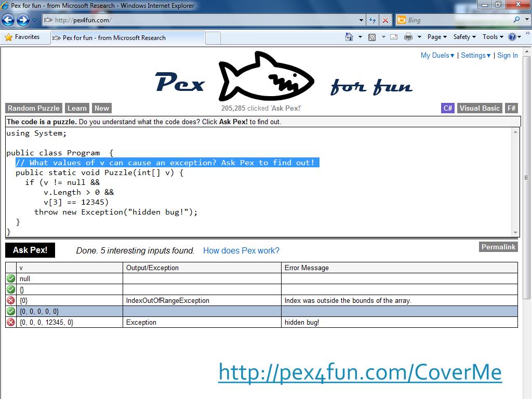Open the recent pages dropdown beside Forward
Screen dimensions: 532x399
pyautogui.click(x=34, y=20)
